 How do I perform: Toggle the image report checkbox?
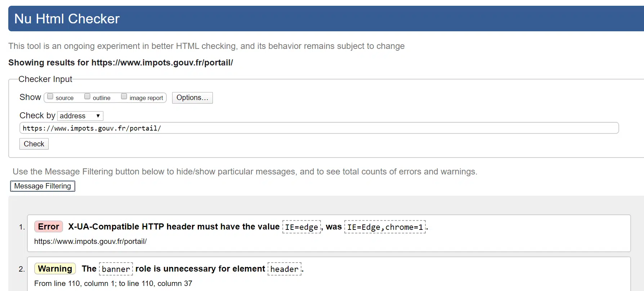click(124, 96)
